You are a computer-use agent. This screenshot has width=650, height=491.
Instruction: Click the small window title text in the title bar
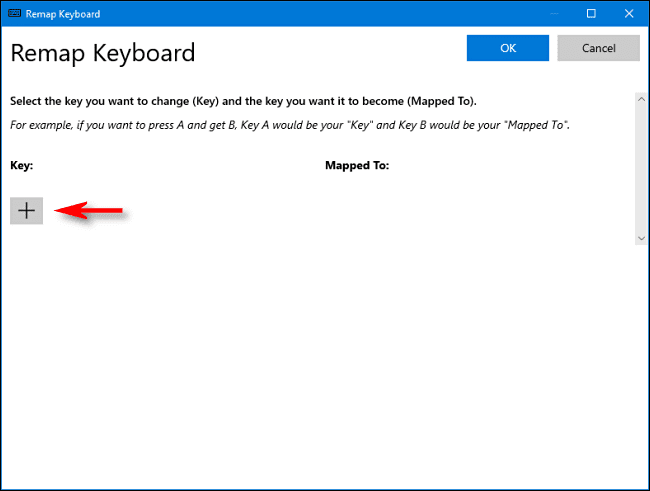64,15
